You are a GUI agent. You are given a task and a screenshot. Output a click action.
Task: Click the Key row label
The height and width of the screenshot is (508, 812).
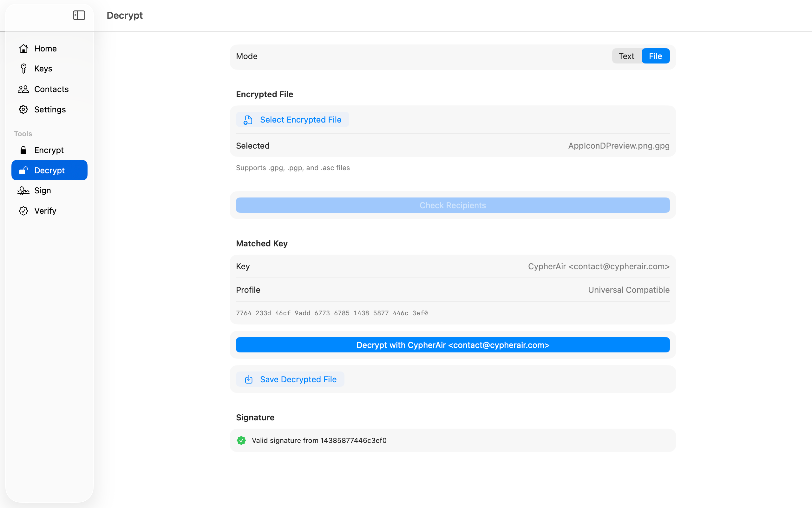(243, 266)
